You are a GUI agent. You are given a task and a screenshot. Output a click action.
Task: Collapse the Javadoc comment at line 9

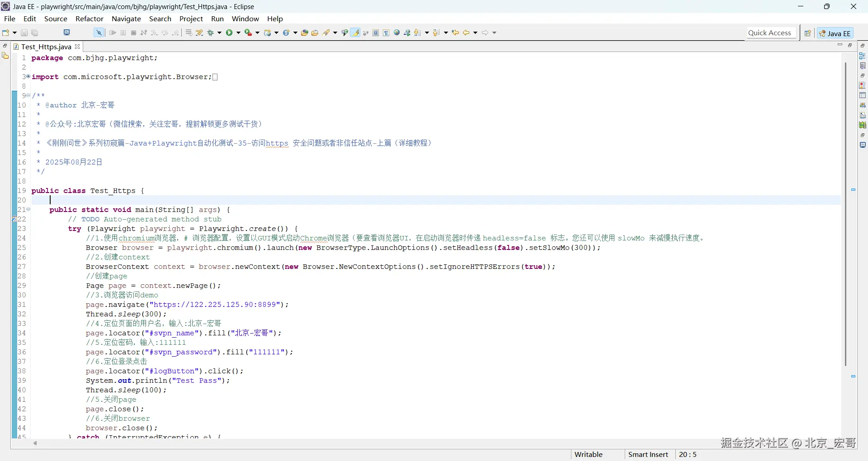click(28, 95)
